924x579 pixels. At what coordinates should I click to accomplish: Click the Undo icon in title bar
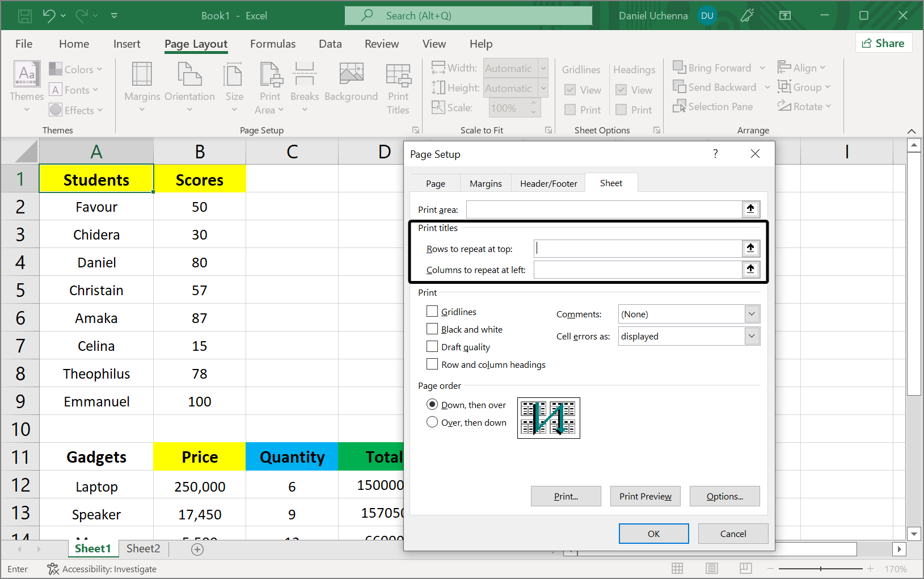coord(49,16)
